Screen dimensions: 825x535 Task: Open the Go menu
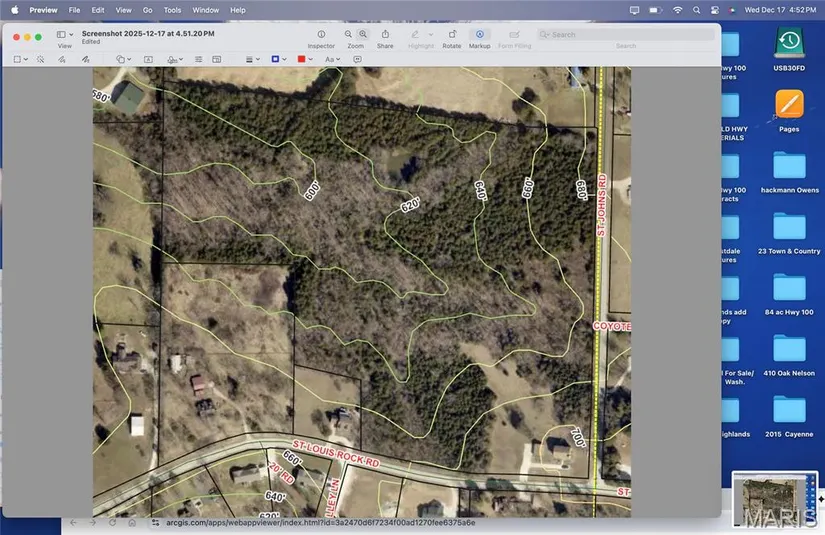(x=148, y=10)
